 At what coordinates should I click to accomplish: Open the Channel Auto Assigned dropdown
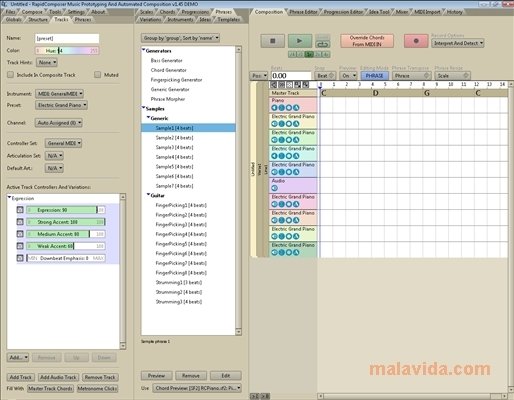(x=59, y=123)
